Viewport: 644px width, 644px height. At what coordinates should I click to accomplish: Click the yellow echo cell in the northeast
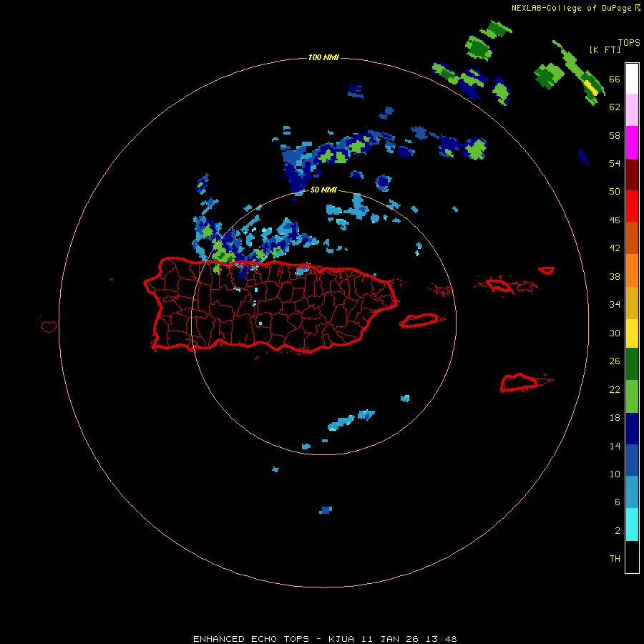pos(590,87)
